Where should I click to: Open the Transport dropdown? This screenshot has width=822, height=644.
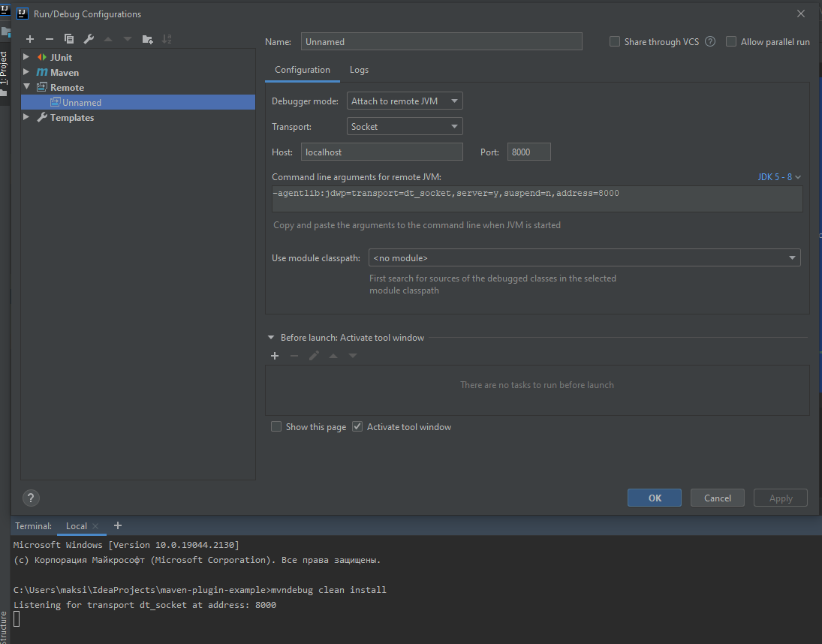point(405,127)
